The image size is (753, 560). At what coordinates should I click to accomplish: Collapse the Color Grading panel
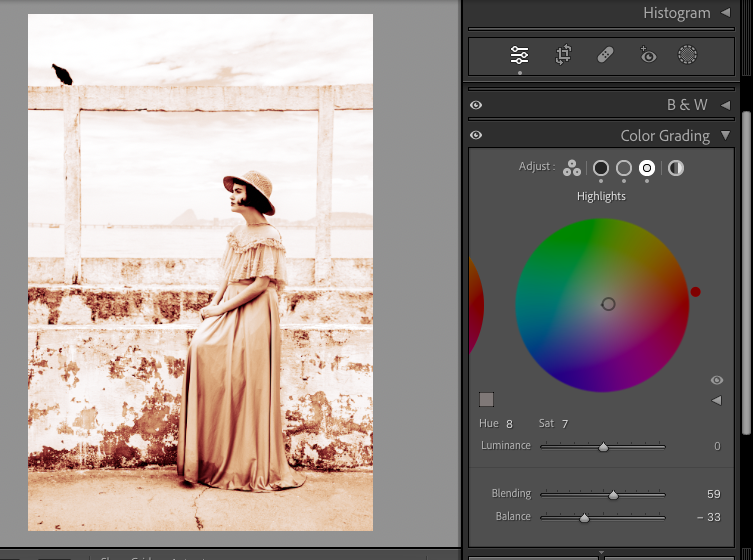pyautogui.click(x=725, y=136)
